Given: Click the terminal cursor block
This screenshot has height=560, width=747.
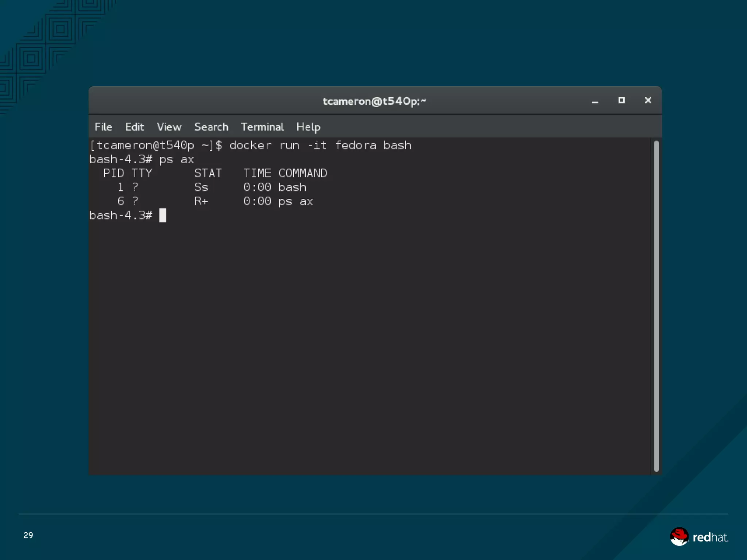Looking at the screenshot, I should pos(163,215).
